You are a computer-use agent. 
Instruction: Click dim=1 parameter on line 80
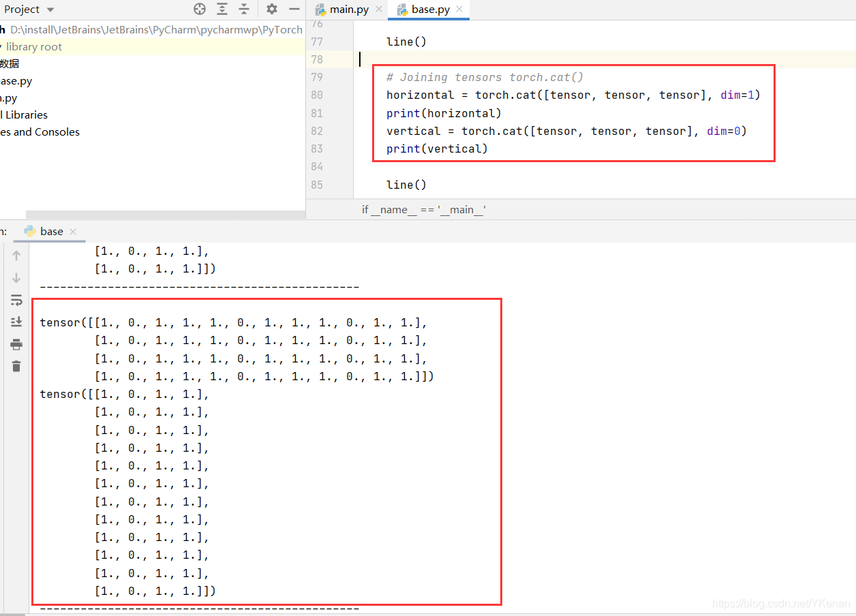tap(737, 95)
